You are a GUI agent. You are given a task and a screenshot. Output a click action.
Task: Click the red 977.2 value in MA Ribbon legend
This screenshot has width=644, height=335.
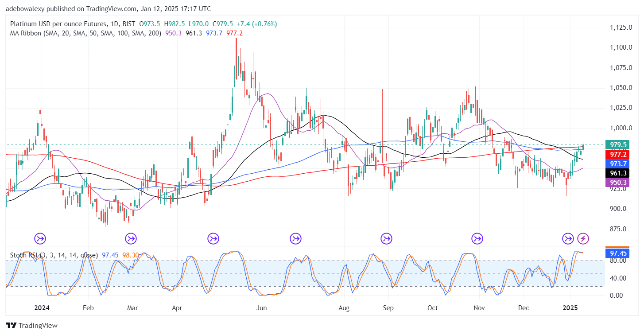pyautogui.click(x=234, y=33)
